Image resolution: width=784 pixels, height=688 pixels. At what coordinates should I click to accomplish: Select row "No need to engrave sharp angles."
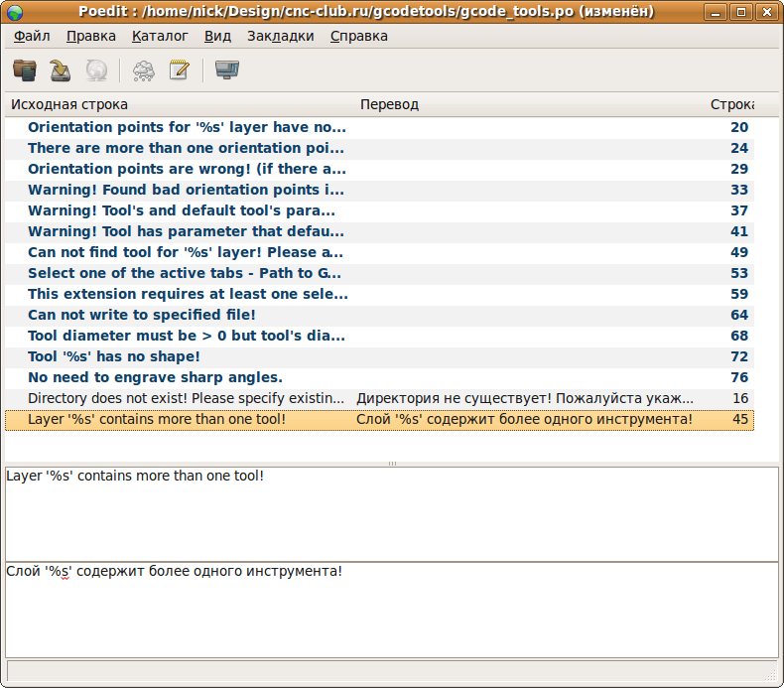[x=379, y=378]
